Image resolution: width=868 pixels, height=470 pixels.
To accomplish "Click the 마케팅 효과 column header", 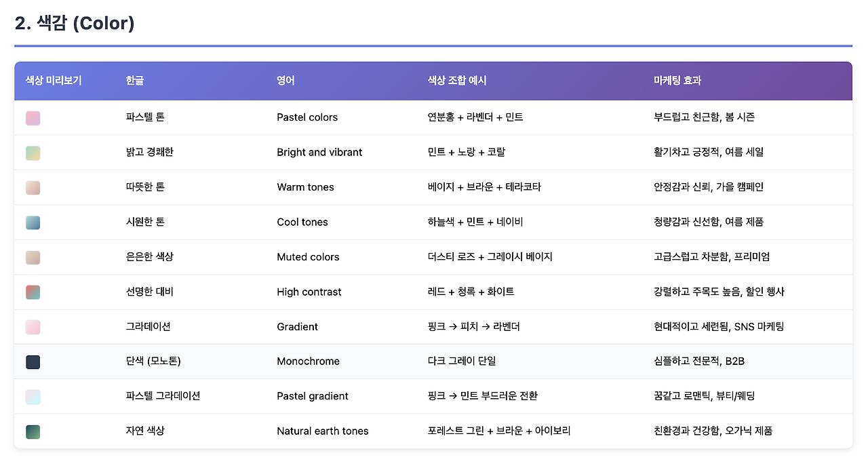I will [x=677, y=81].
